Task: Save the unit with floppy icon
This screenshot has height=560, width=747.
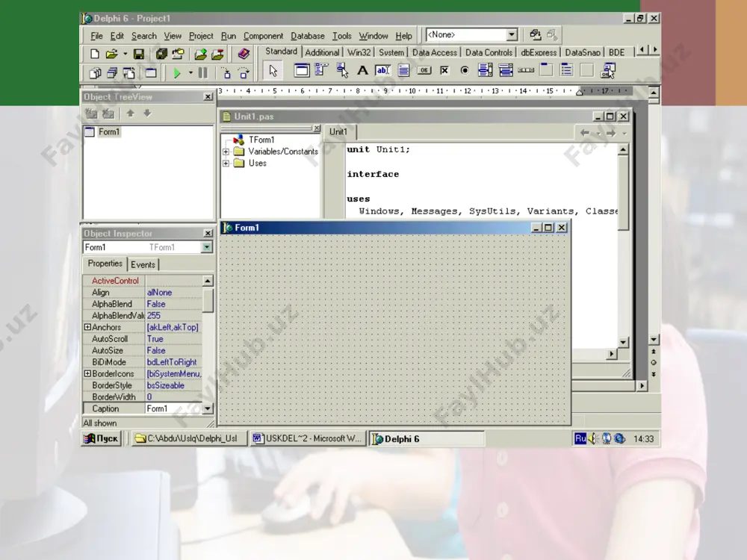Action: [x=139, y=54]
